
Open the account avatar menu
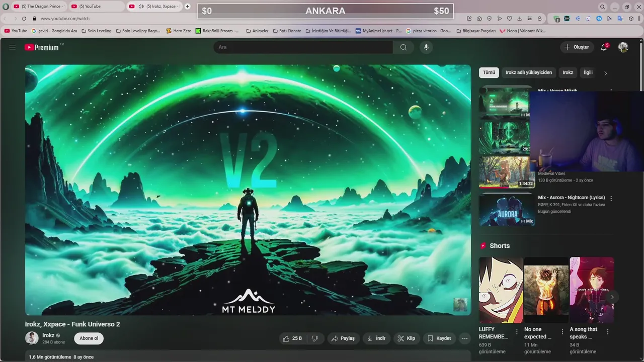623,47
